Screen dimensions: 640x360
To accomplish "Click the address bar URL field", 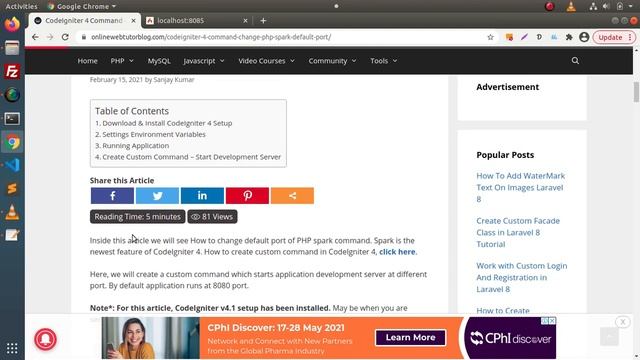I will (282, 37).
